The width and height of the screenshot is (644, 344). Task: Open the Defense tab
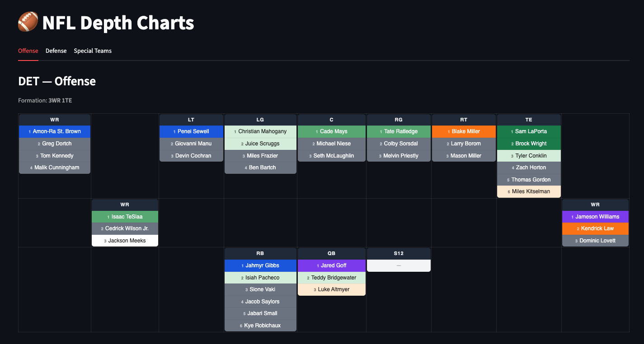pos(56,51)
